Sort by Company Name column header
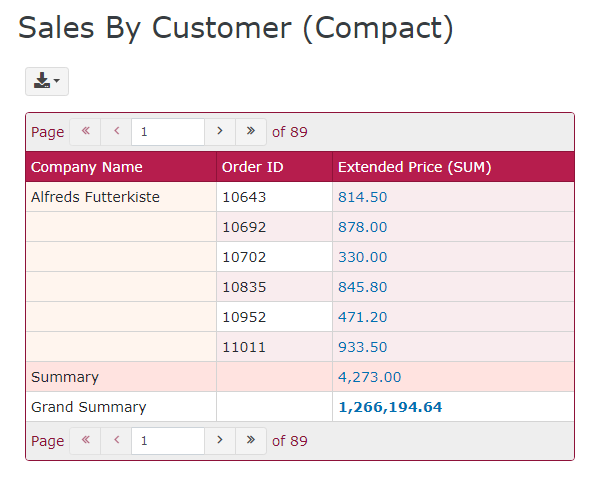The height and width of the screenshot is (486, 604). point(87,167)
